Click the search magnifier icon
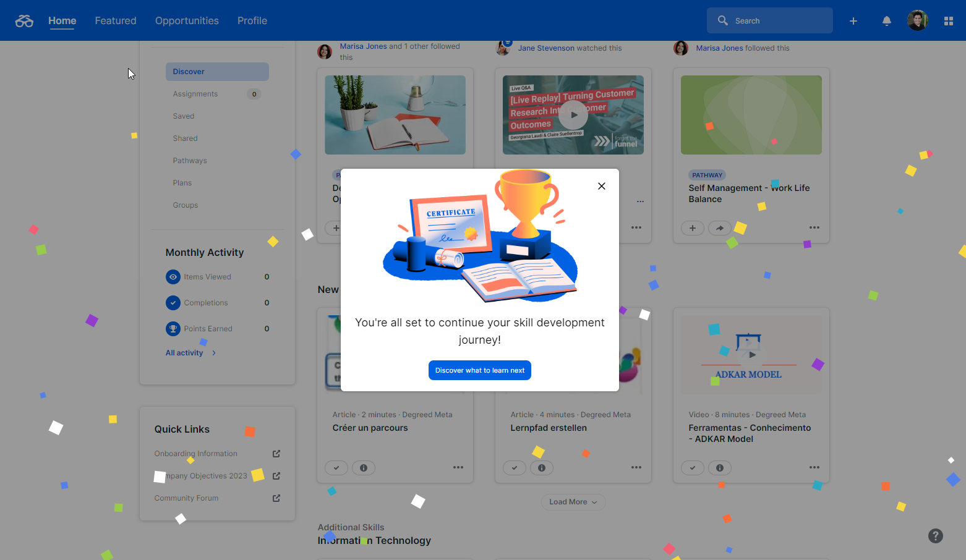 [722, 20]
